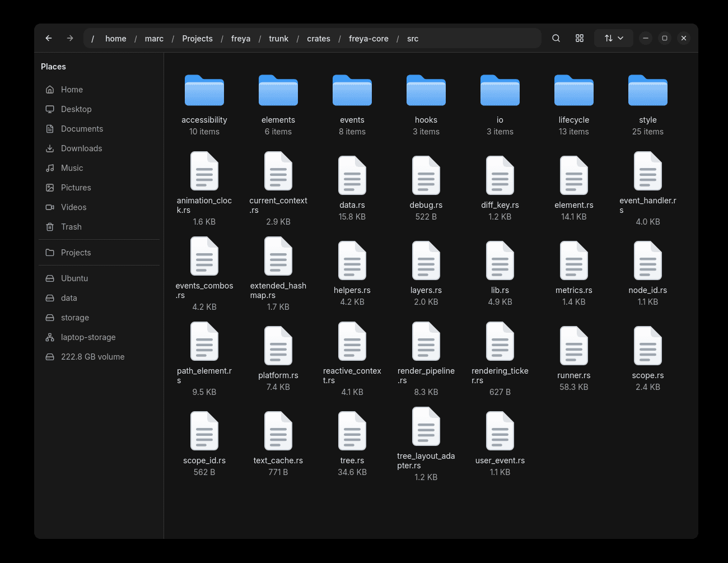Viewport: 728px width, 563px height.
Task: Select the platform.rs file icon
Action: [x=278, y=346]
